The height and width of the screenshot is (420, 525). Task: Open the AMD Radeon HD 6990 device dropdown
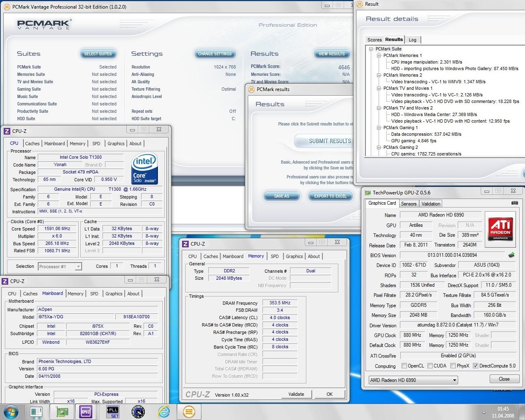413,380
